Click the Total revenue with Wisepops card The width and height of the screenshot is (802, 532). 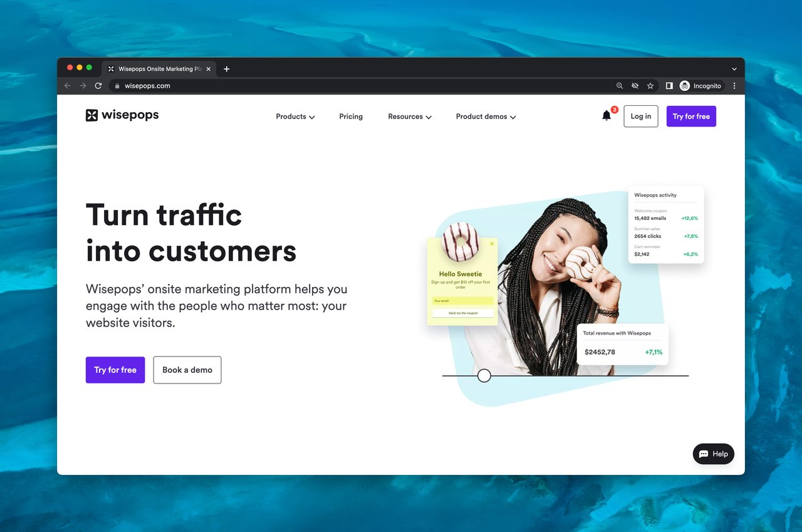[x=623, y=344]
